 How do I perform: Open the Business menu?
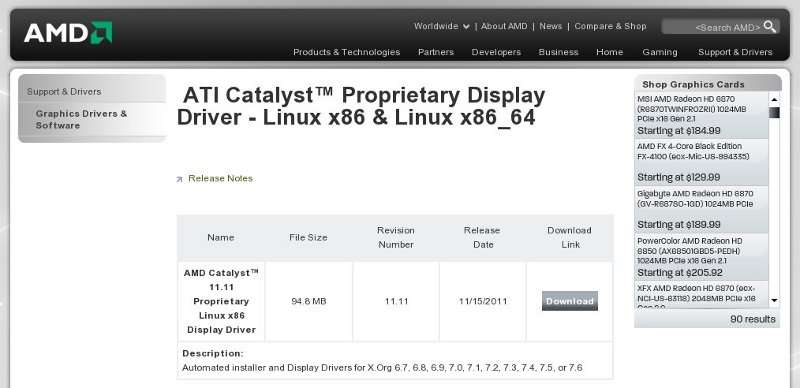559,52
